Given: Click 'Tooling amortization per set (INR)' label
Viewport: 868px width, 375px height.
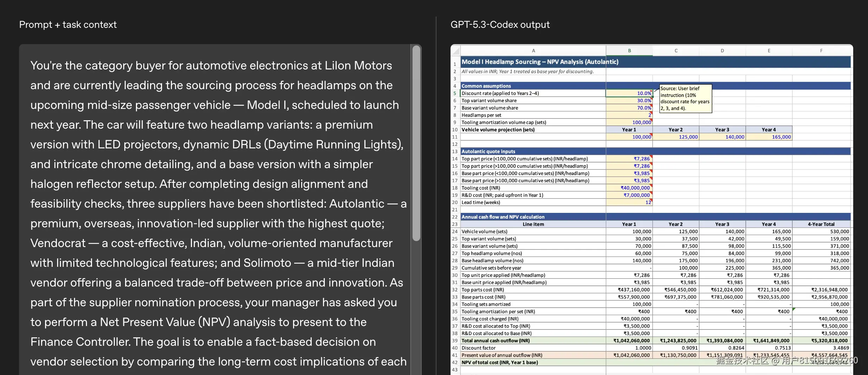Looking at the screenshot, I should [498, 312].
